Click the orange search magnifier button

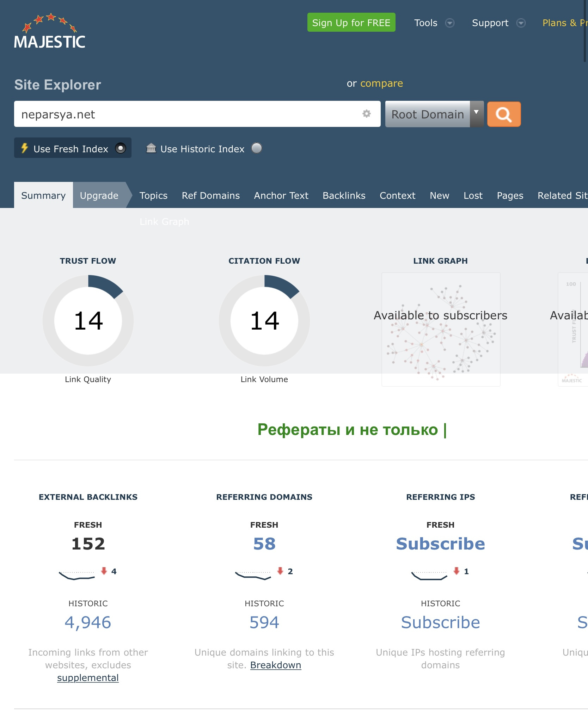click(504, 114)
